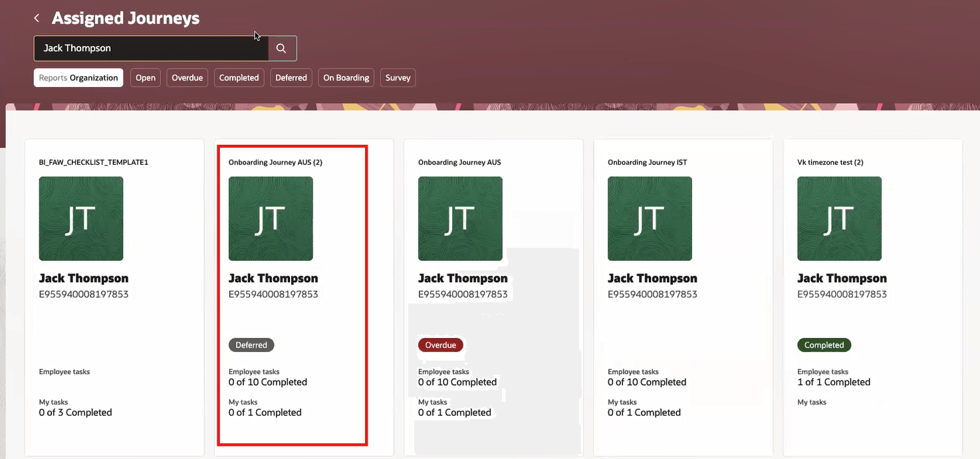This screenshot has width=980, height=459.
Task: Open the Onboarding Journey IST title
Action: tap(648, 162)
